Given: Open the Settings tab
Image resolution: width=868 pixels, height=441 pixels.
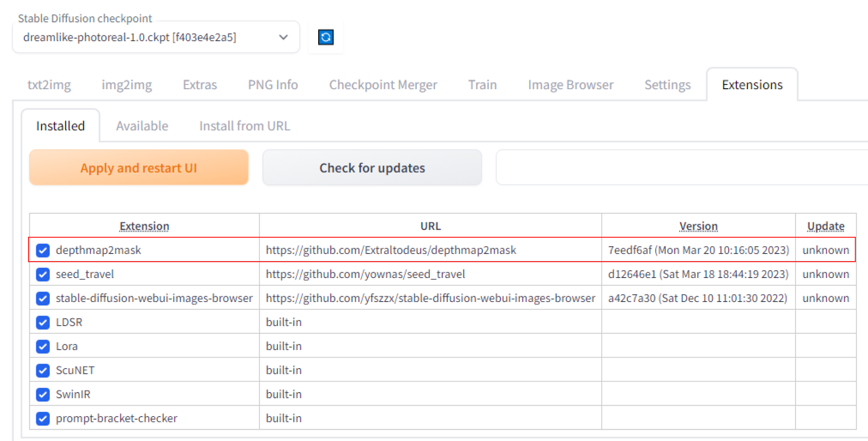Looking at the screenshot, I should point(667,85).
